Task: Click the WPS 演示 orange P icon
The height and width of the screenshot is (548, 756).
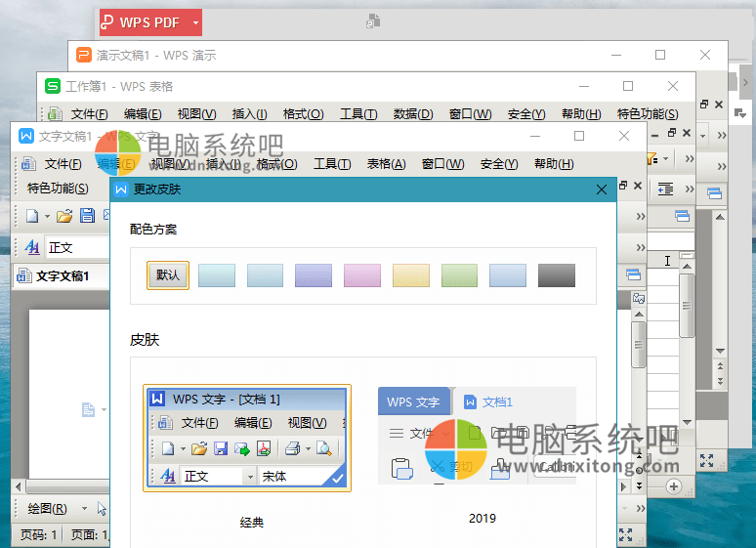Action: click(84, 55)
